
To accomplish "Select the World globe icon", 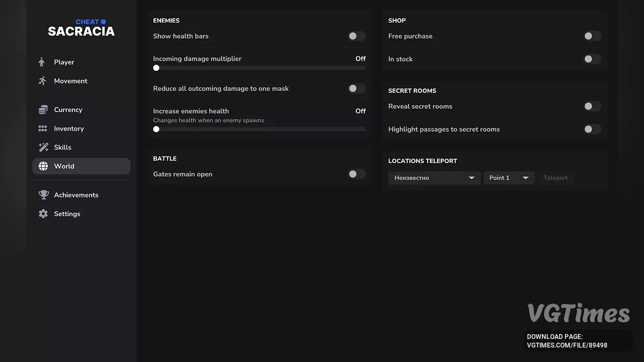I will pyautogui.click(x=42, y=166).
